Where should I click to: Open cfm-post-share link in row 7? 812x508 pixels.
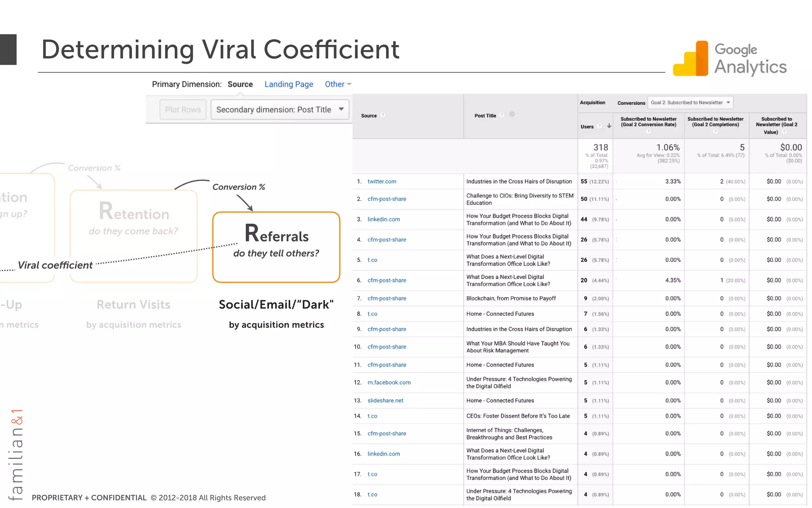click(387, 298)
